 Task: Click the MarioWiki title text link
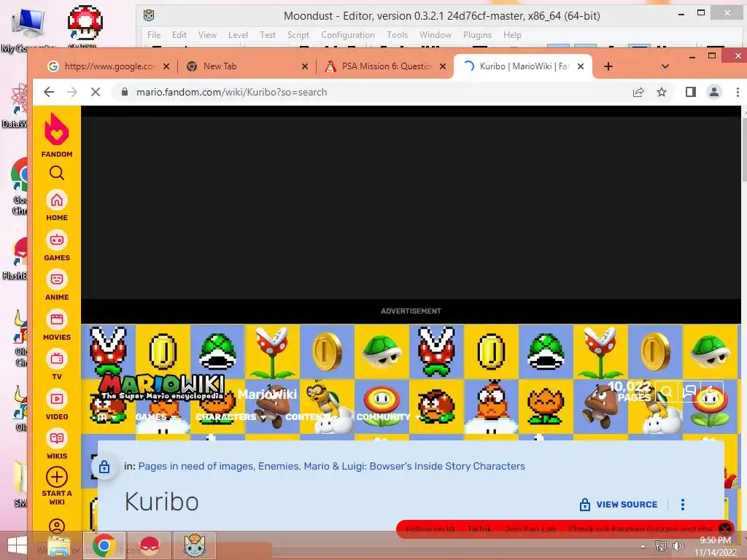267,394
